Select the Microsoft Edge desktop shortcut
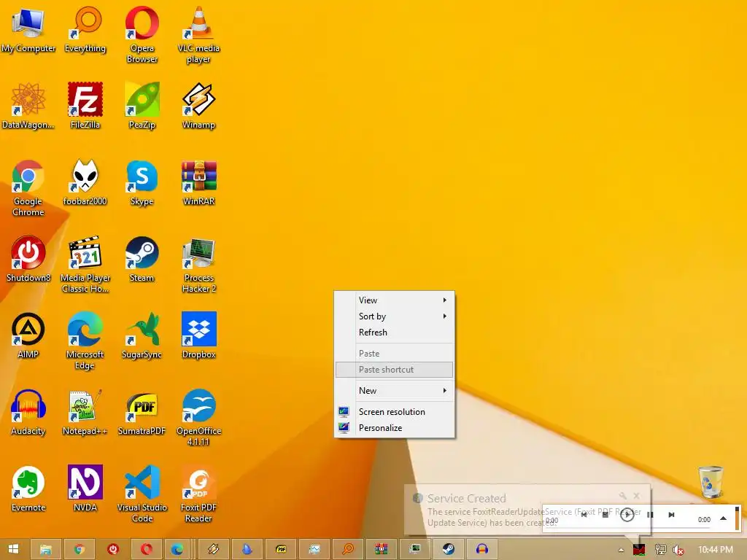Viewport: 747px width, 560px height. [x=85, y=341]
